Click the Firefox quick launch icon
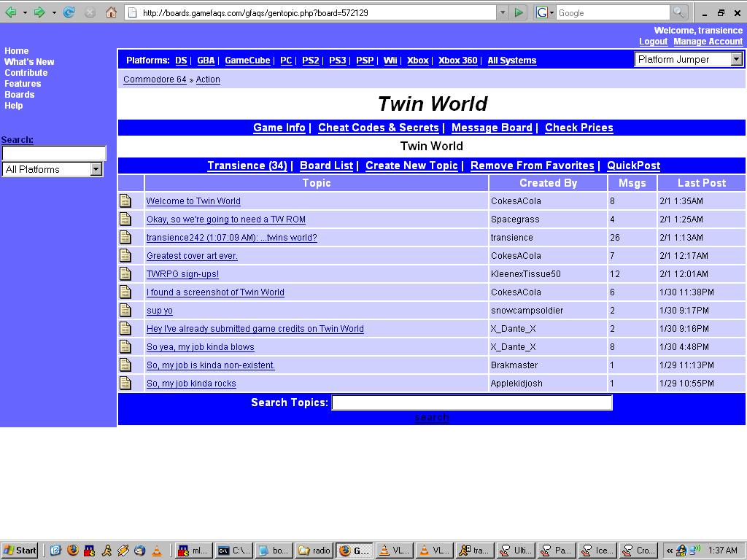 tap(72, 551)
